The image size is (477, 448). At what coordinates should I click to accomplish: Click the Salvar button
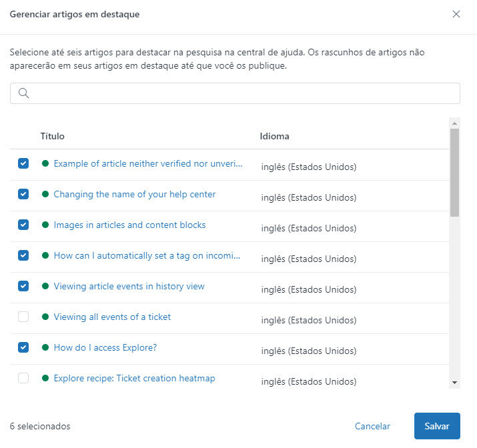tap(437, 426)
